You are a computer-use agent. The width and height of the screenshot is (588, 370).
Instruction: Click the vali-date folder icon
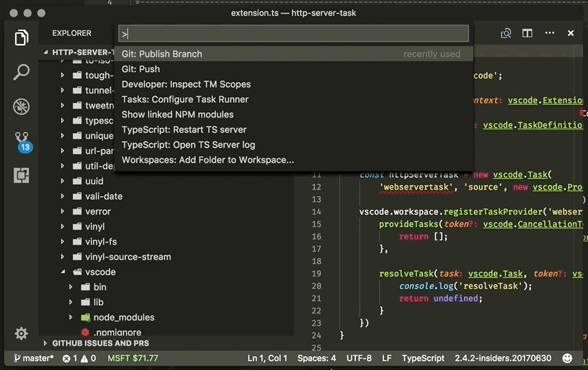77,196
